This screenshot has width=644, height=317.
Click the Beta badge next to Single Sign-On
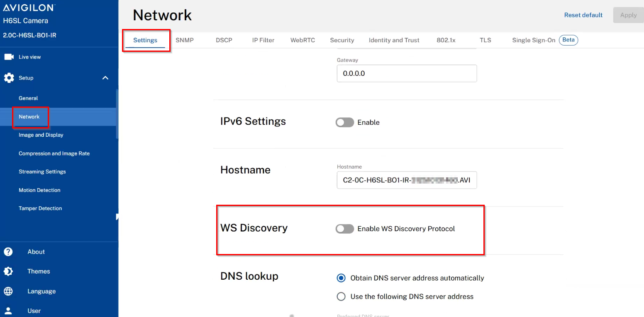coord(568,40)
